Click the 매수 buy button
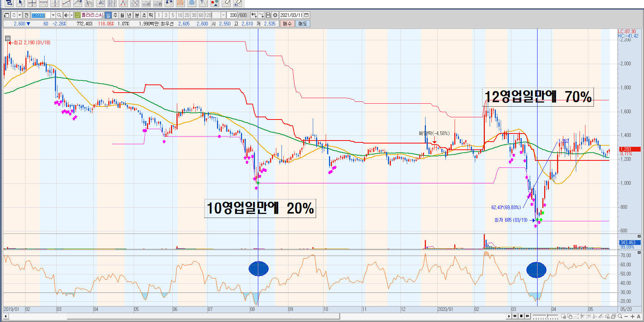644x322 pixels. 287,24
